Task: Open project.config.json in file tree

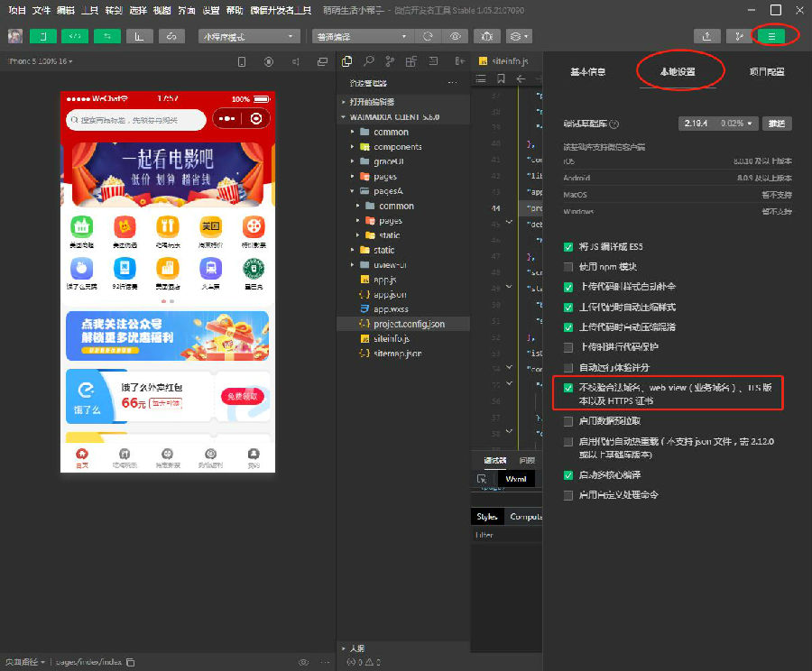Action: click(409, 323)
